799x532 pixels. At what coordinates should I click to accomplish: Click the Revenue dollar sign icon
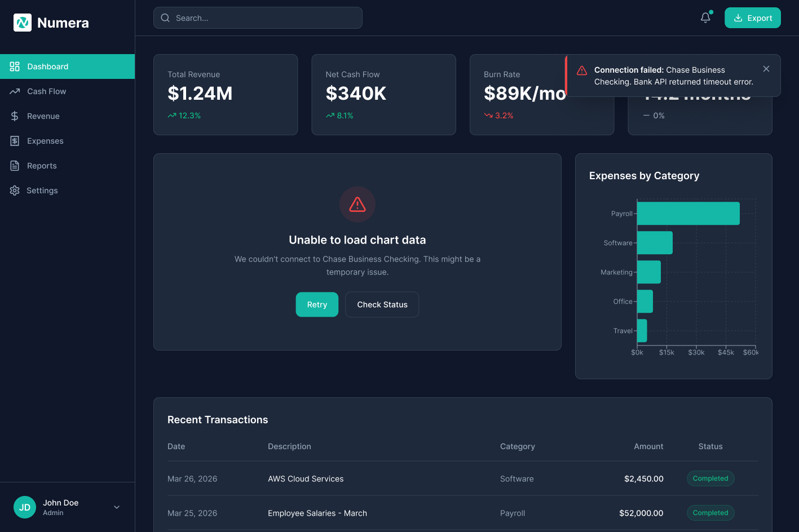coord(15,116)
